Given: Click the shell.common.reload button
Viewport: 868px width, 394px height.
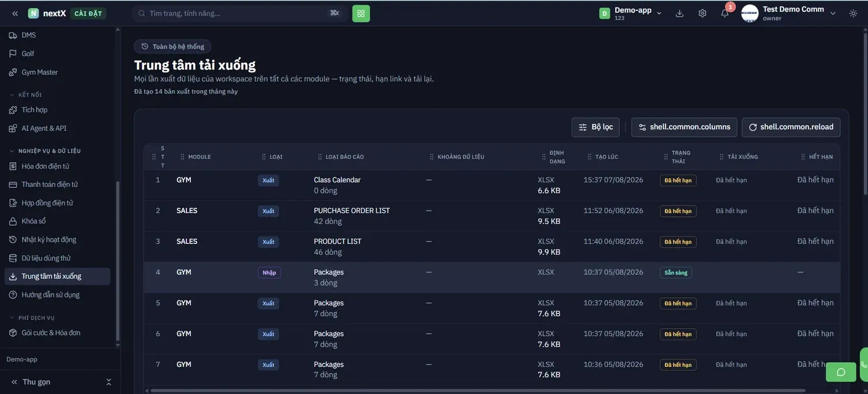Looking at the screenshot, I should 791,127.
